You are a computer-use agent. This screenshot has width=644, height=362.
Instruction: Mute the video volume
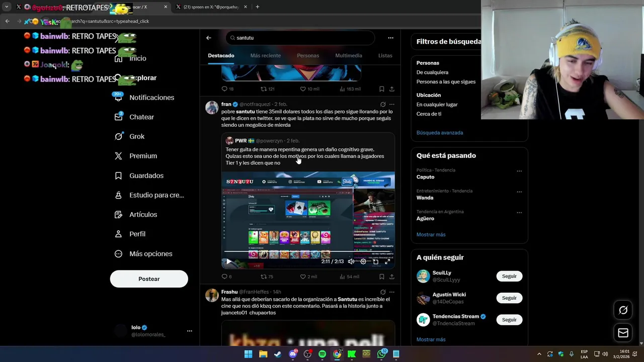click(x=351, y=261)
